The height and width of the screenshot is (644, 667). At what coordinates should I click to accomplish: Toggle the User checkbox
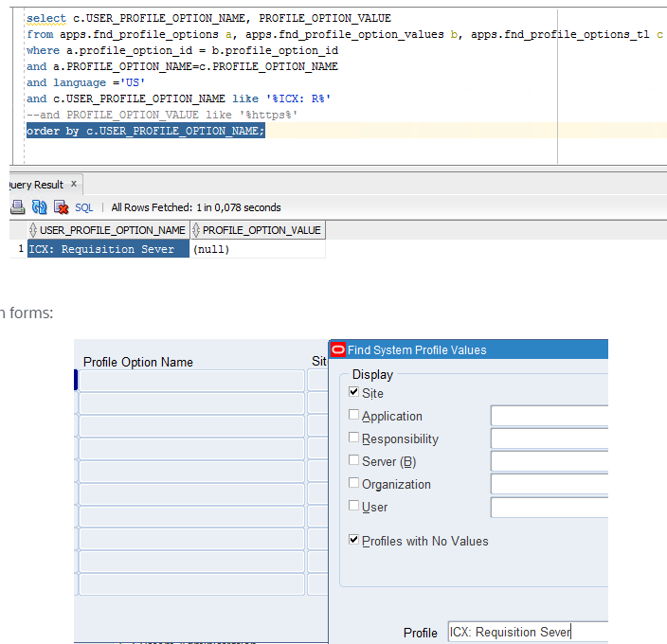click(x=354, y=506)
